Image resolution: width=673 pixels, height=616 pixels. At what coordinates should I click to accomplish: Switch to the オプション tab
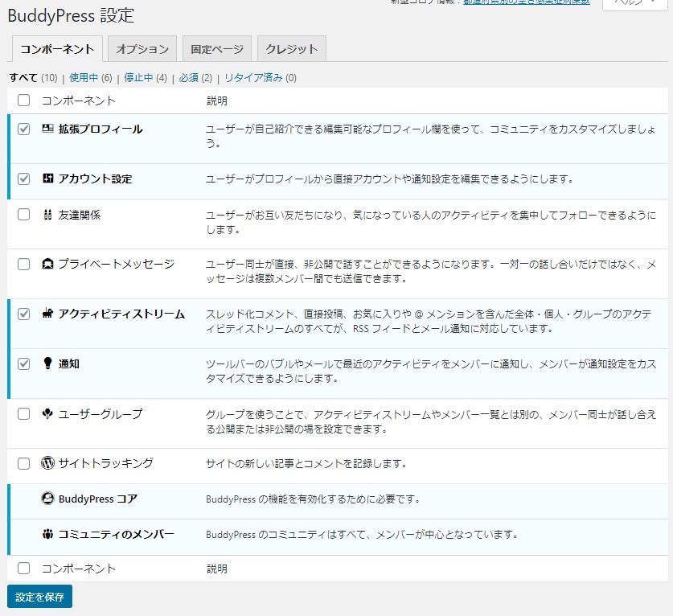(142, 48)
